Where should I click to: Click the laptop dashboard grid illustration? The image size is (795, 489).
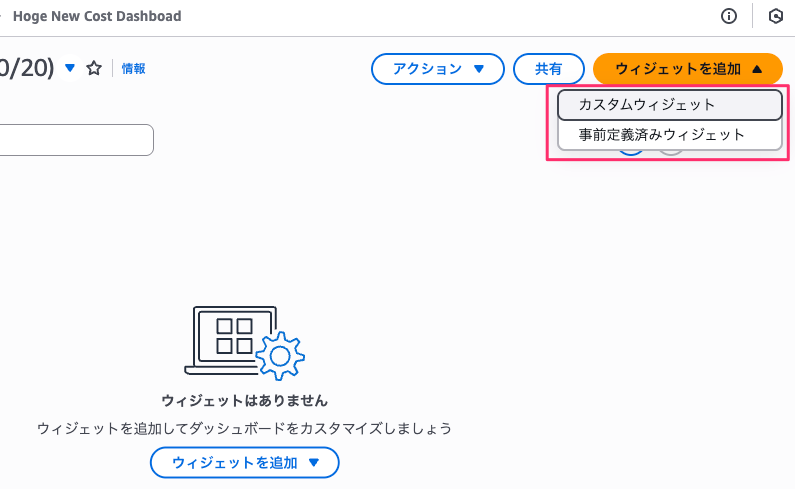pos(231,340)
